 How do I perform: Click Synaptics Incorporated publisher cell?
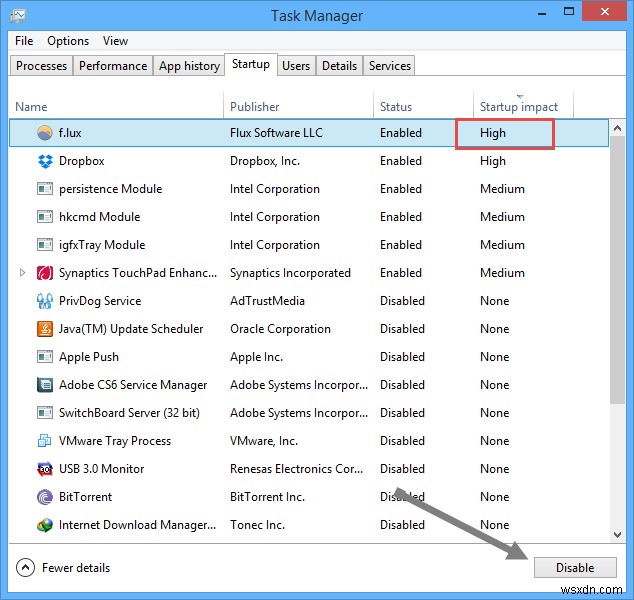coord(290,273)
